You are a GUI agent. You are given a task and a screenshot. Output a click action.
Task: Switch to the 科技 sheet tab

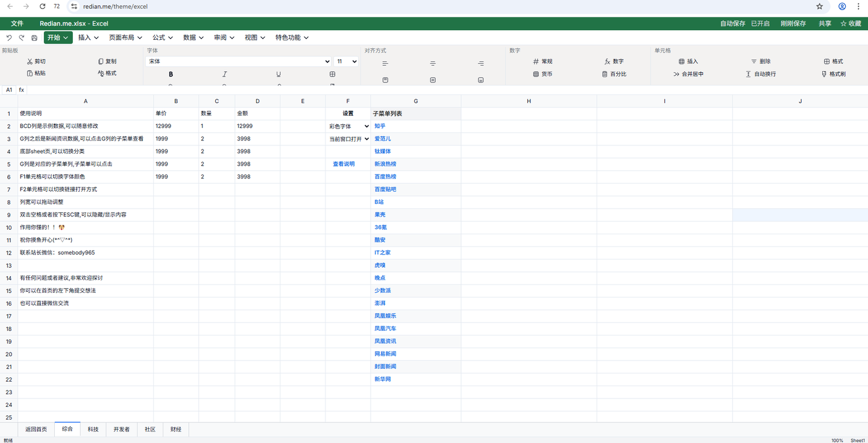click(93, 429)
